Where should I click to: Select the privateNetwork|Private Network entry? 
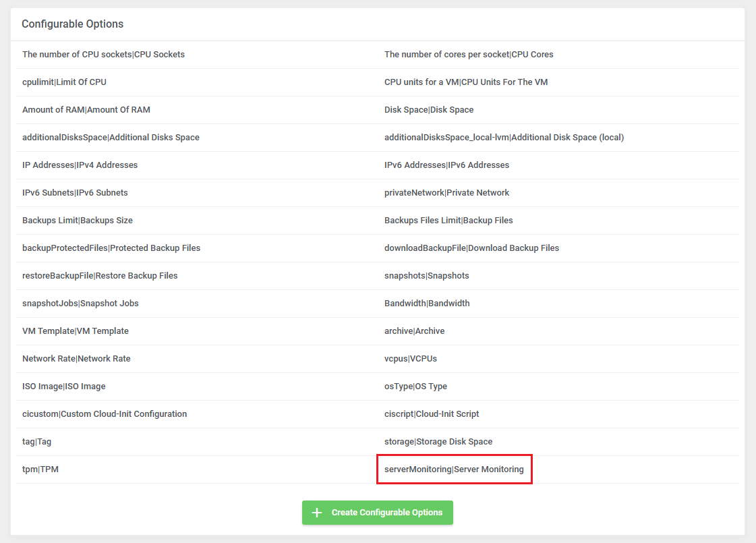446,193
